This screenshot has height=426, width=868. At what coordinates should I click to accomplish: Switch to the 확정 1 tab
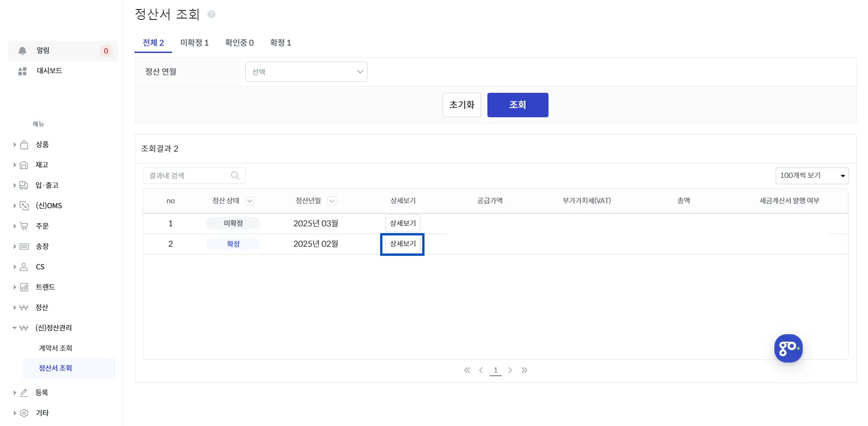pos(281,43)
